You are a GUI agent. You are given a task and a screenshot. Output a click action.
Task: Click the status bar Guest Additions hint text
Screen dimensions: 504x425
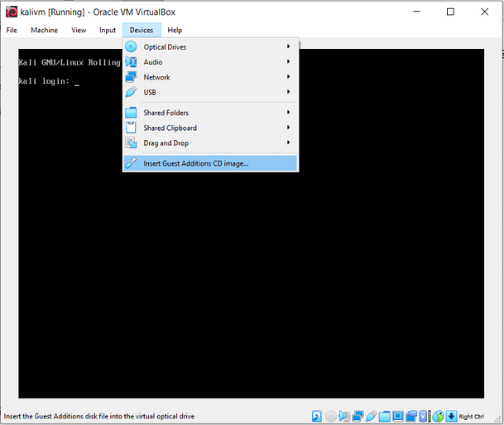pos(99,416)
